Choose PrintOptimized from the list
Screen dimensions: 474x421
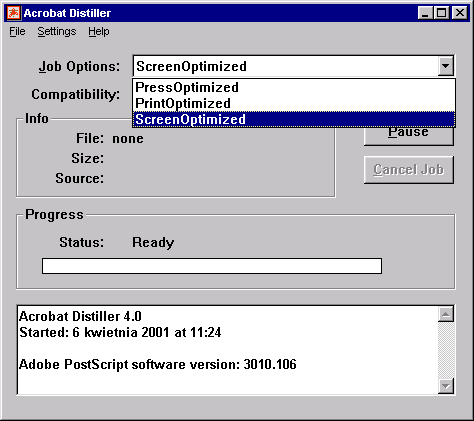point(294,103)
